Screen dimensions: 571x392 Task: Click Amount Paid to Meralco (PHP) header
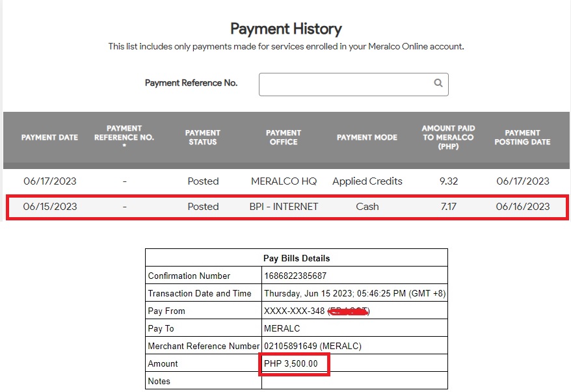click(448, 137)
